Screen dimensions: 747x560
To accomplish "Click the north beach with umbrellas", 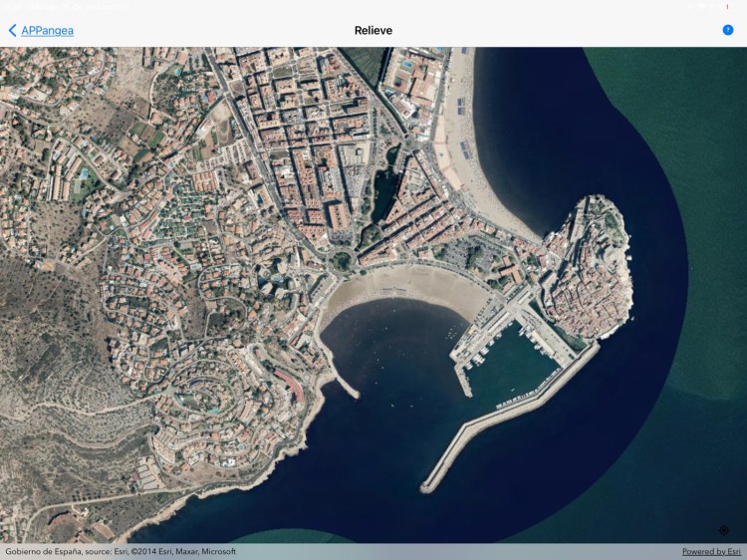I will 468,149.
